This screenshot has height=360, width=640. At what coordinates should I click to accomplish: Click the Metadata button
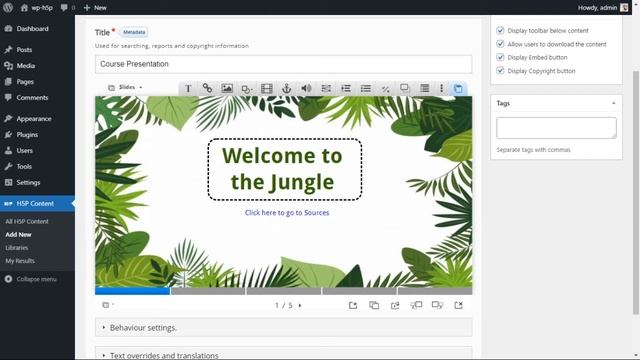134,32
